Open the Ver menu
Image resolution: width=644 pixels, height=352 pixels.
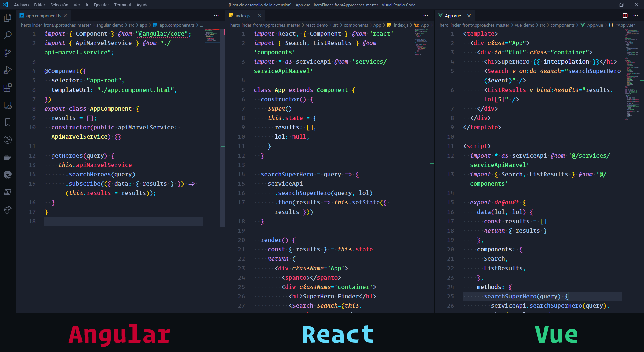pos(77,5)
